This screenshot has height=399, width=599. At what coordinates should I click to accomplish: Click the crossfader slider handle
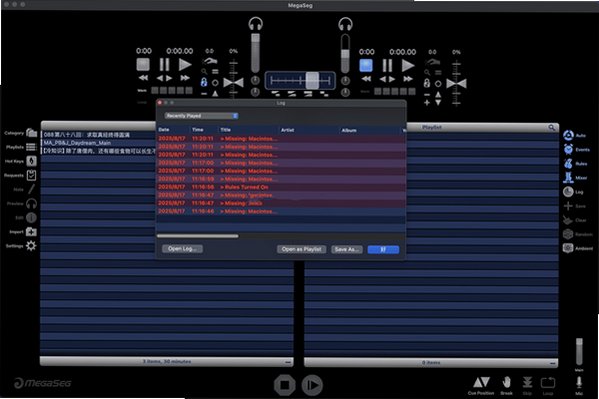pos(312,80)
